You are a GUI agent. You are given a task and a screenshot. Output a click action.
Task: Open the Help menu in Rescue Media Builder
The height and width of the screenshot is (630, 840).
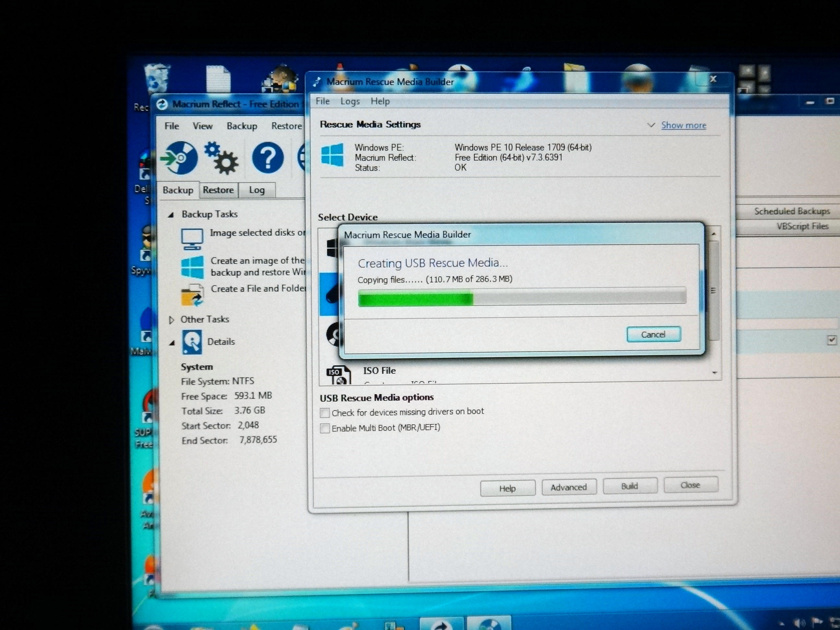[380, 101]
